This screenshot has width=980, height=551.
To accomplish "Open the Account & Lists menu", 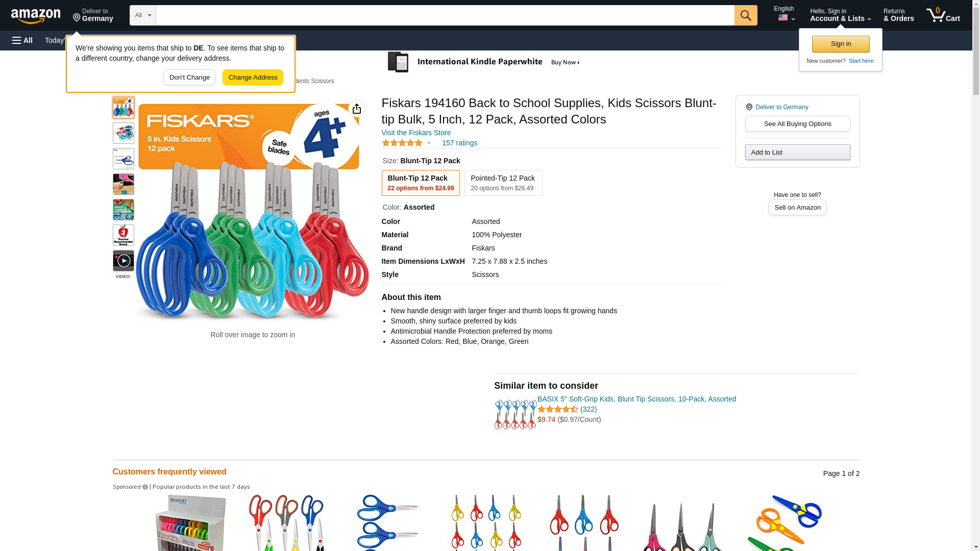I will tap(840, 15).
